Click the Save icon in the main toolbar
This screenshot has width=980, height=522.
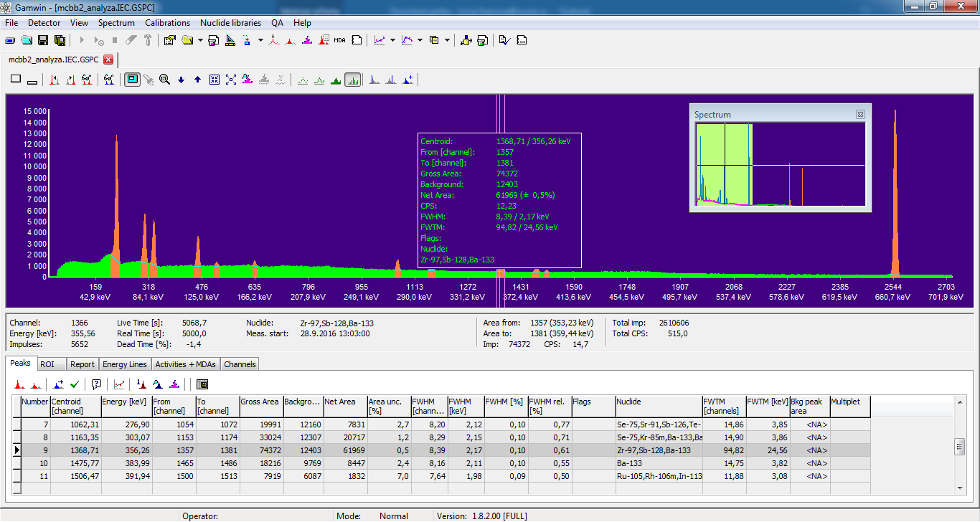point(42,40)
